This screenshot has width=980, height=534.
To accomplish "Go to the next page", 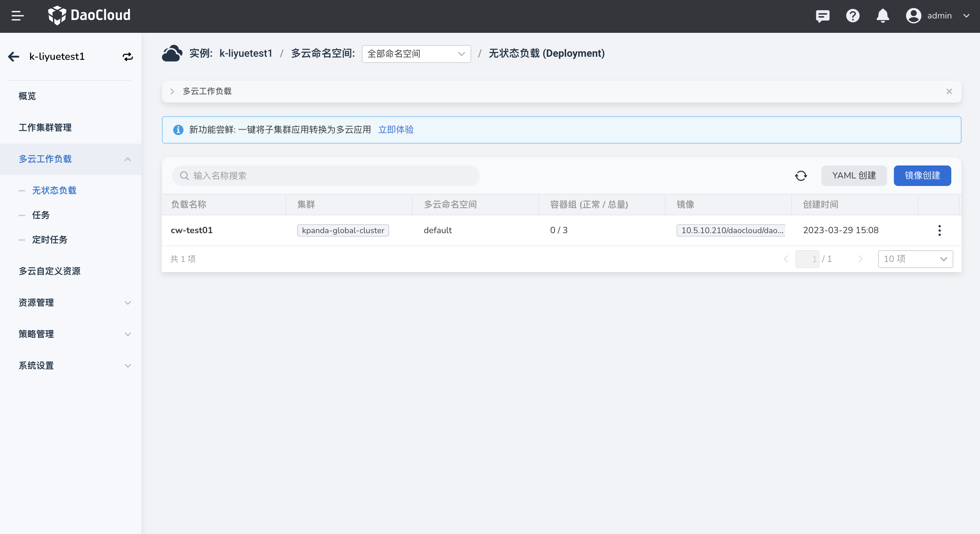I will tap(860, 259).
